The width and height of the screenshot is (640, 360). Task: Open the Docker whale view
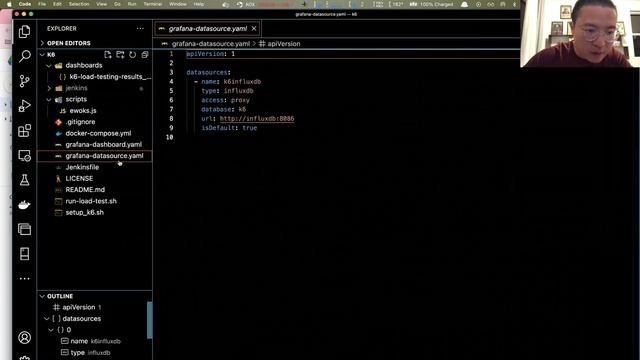pyautogui.click(x=24, y=205)
